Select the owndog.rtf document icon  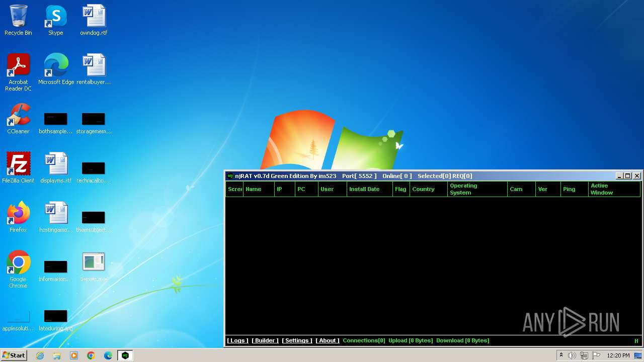pos(94,20)
